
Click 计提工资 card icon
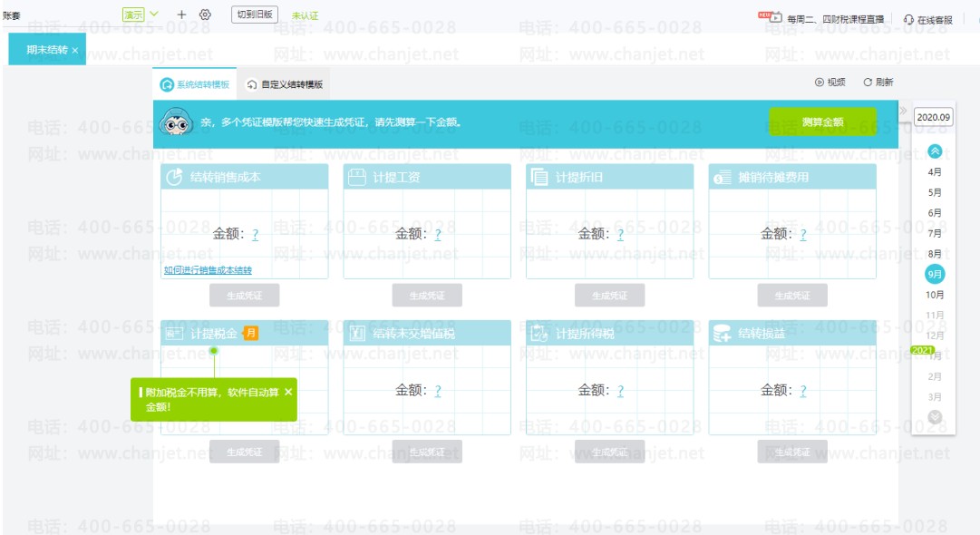click(x=356, y=177)
